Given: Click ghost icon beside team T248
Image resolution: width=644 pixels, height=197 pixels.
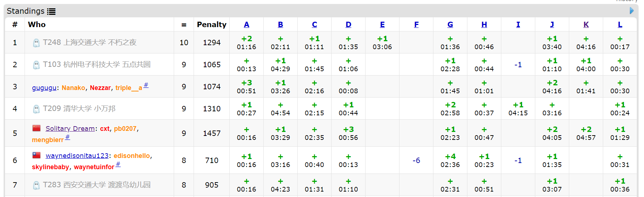Looking at the screenshot, I should coord(36,43).
